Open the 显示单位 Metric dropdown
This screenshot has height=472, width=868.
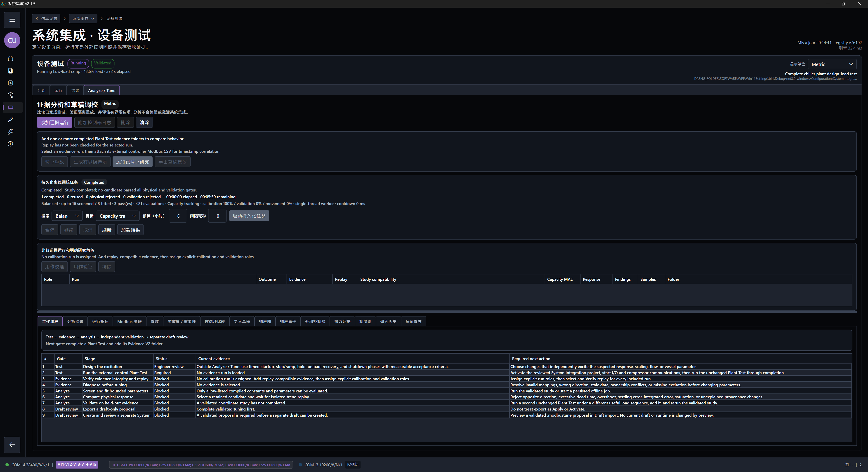[x=832, y=64]
